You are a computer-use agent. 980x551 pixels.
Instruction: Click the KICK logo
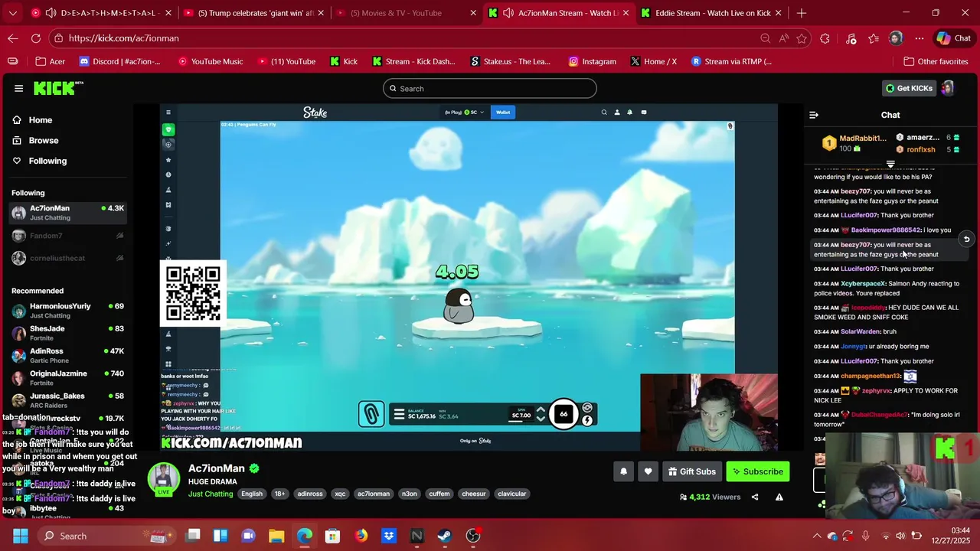point(58,88)
